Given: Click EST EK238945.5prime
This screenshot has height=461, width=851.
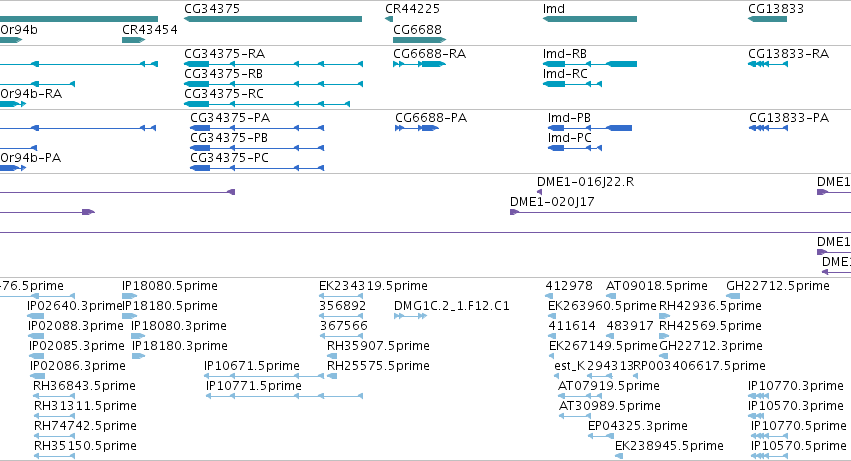Looking at the screenshot, I should pyautogui.click(x=669, y=446).
